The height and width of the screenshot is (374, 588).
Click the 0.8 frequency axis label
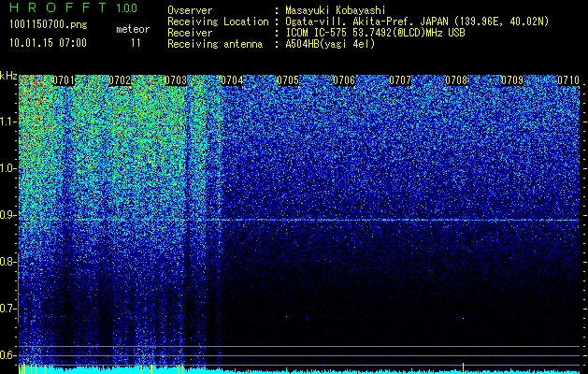point(8,262)
